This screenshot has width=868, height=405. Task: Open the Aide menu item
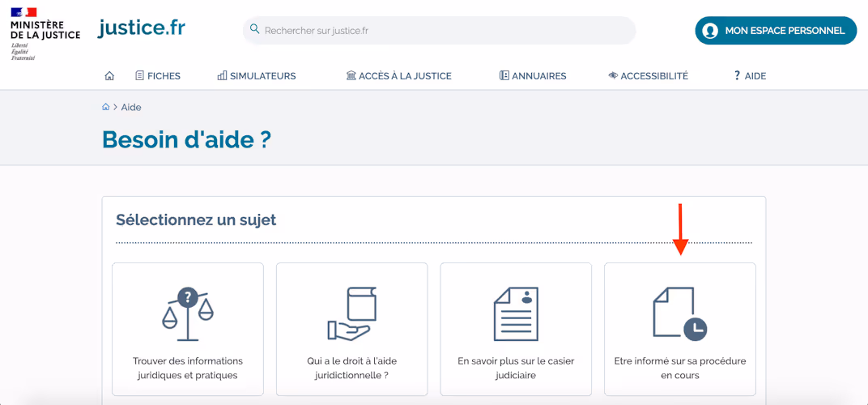(x=750, y=76)
